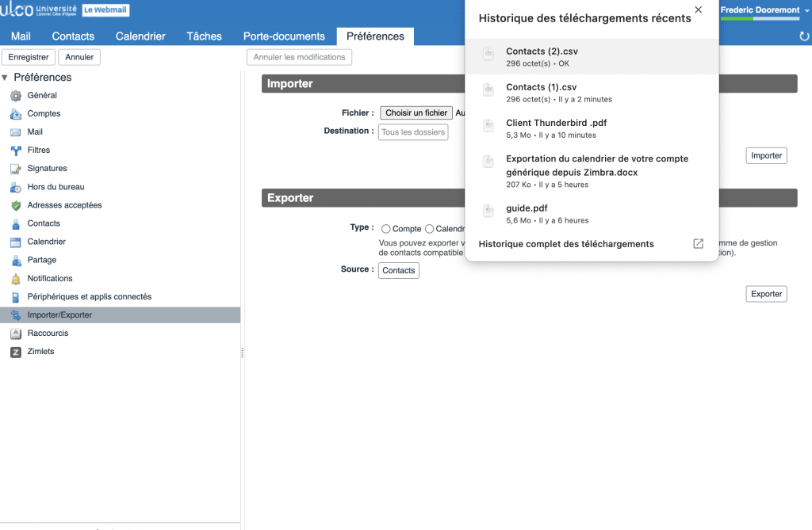Click the Notifications bell icon

click(15, 279)
